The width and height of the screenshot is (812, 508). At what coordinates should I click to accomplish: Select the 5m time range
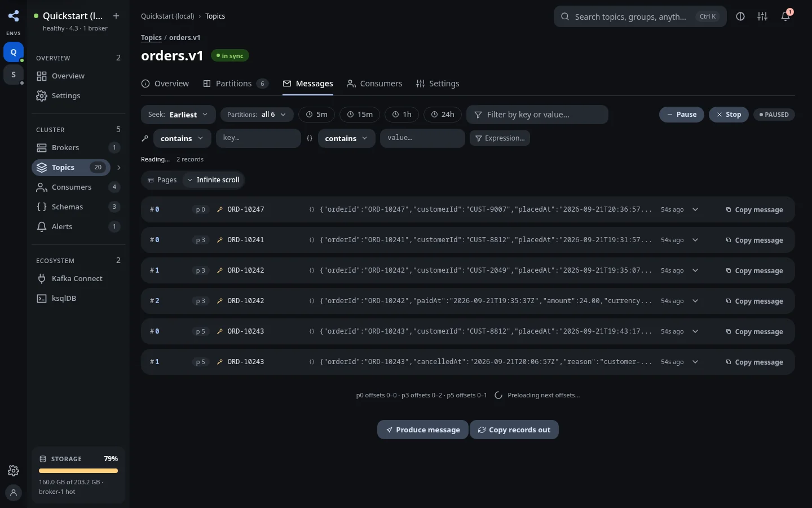click(316, 115)
